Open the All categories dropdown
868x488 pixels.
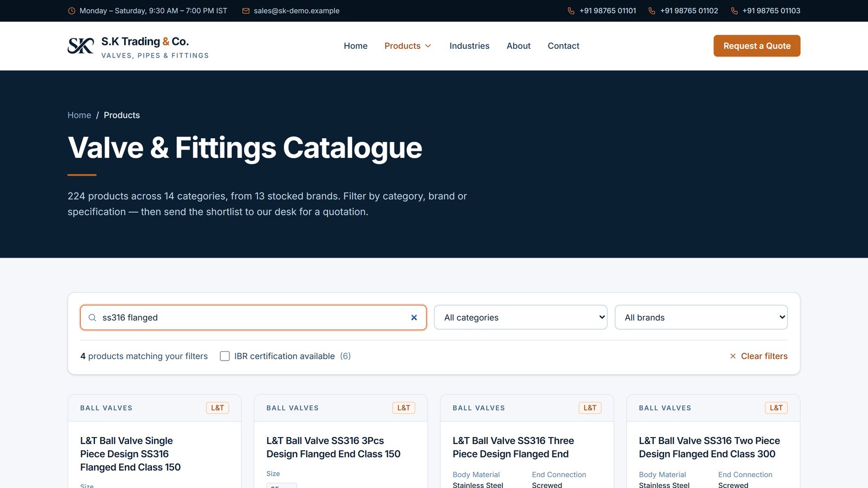click(521, 318)
